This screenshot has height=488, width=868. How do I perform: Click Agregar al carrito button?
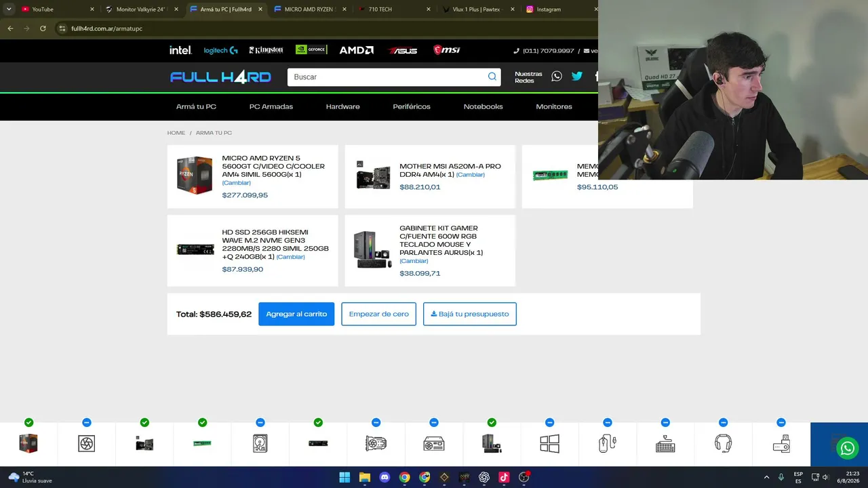coord(296,314)
